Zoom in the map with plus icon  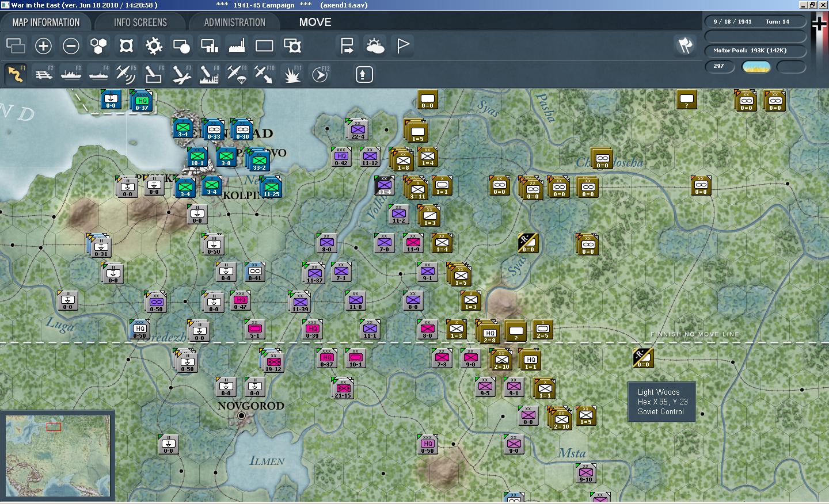(43, 45)
